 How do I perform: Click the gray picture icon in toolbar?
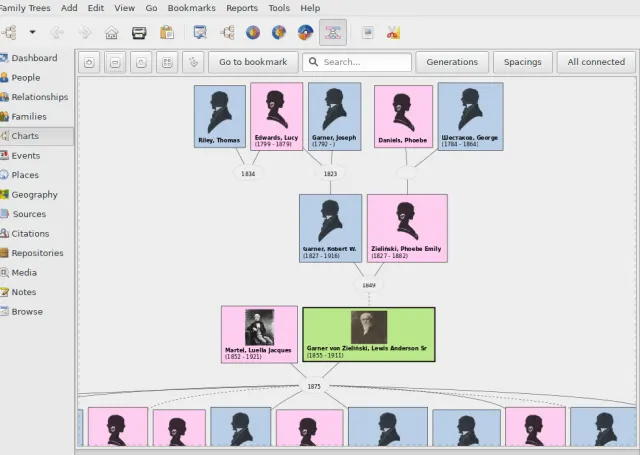coord(367,32)
